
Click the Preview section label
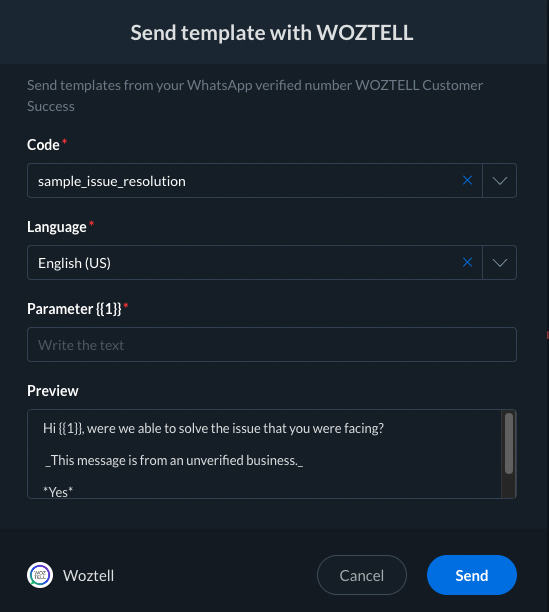click(53, 391)
